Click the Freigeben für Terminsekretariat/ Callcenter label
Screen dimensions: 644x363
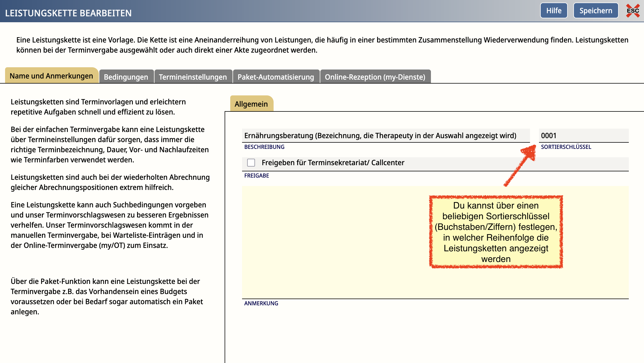click(x=333, y=163)
